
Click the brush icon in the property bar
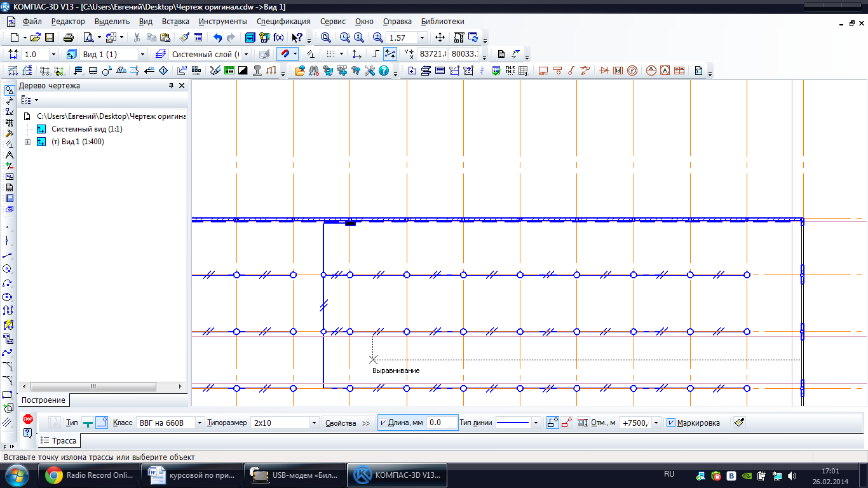739,423
